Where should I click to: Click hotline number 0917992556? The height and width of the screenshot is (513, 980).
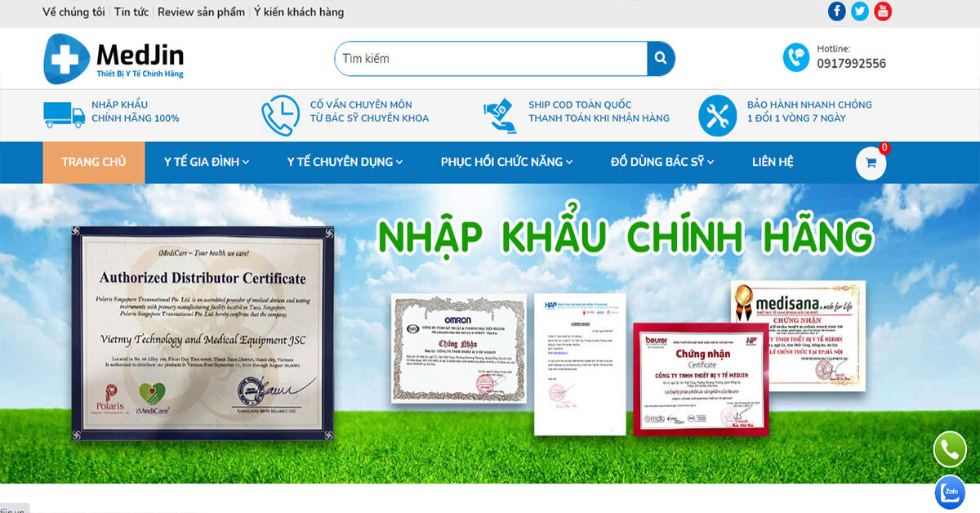(x=851, y=64)
